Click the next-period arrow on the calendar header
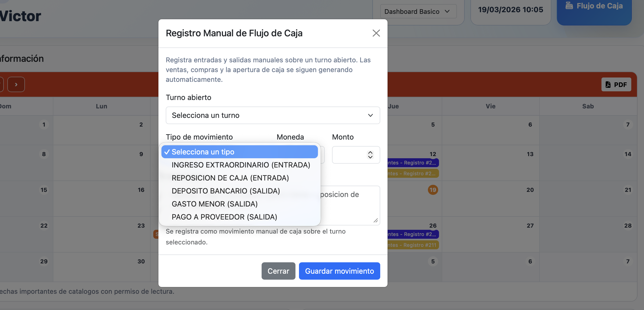This screenshot has width=644, height=310. click(16, 84)
